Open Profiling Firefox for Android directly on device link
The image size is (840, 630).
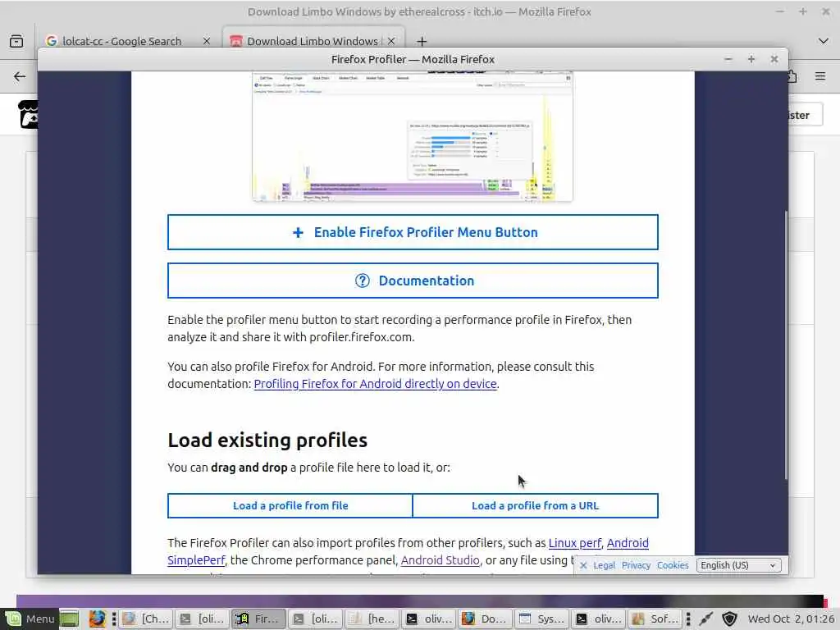pos(375,384)
